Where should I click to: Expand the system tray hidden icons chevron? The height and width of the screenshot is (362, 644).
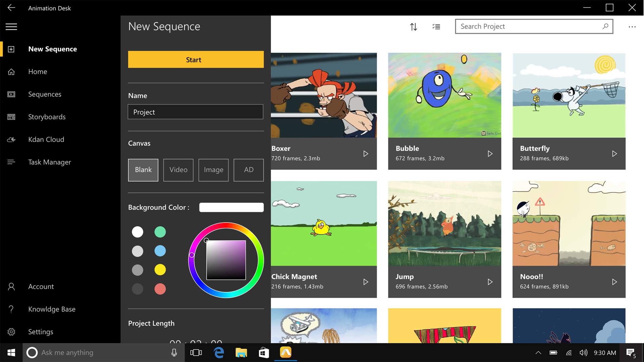pyautogui.click(x=538, y=353)
